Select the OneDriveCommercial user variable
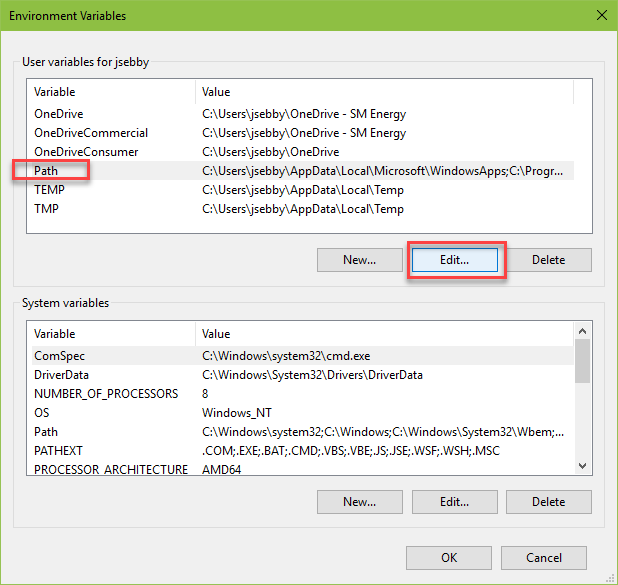Screen dimensions: 618x585 pos(303,133)
